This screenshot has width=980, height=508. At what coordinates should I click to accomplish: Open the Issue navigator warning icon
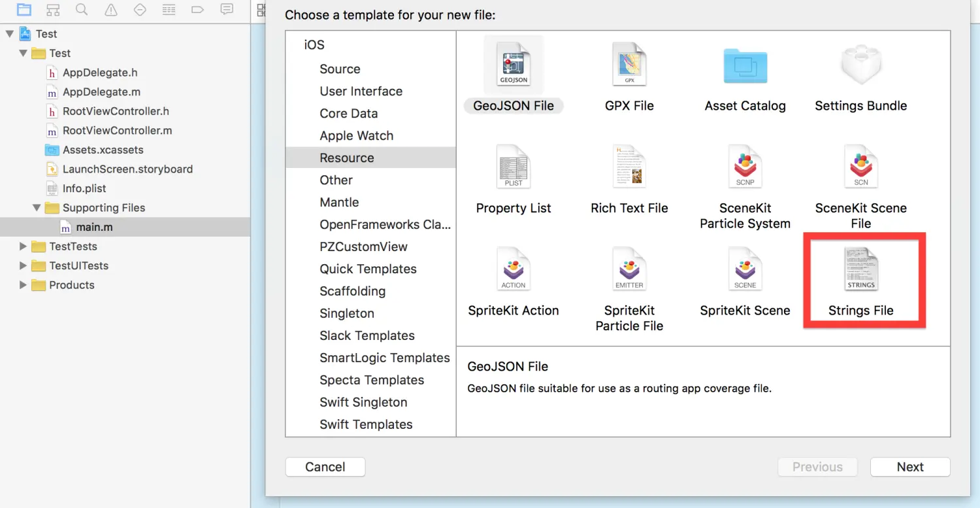click(x=111, y=9)
